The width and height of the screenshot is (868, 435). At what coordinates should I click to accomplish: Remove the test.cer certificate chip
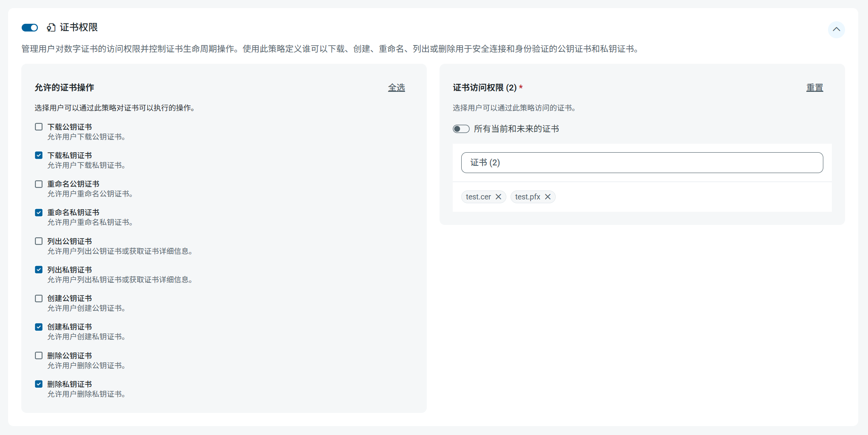click(498, 197)
